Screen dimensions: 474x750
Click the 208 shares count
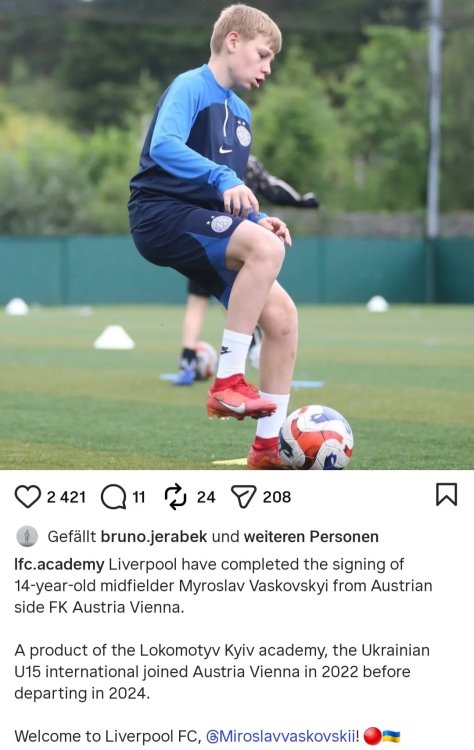point(277,497)
